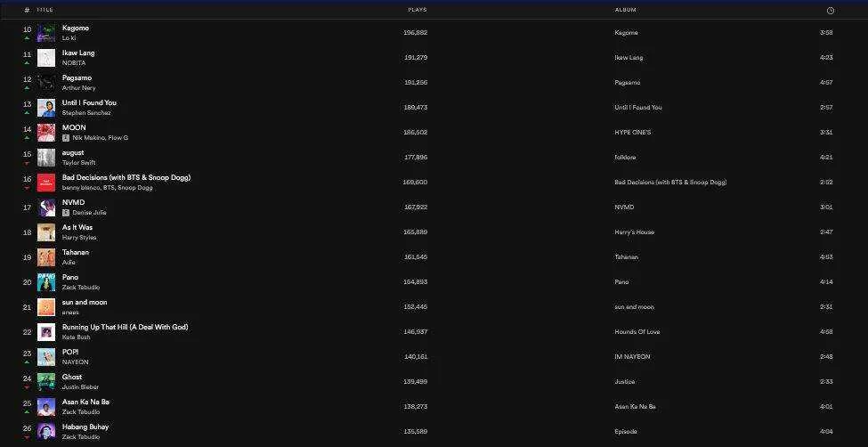Open the Harry's House album link
868x447 pixels.
(x=635, y=232)
